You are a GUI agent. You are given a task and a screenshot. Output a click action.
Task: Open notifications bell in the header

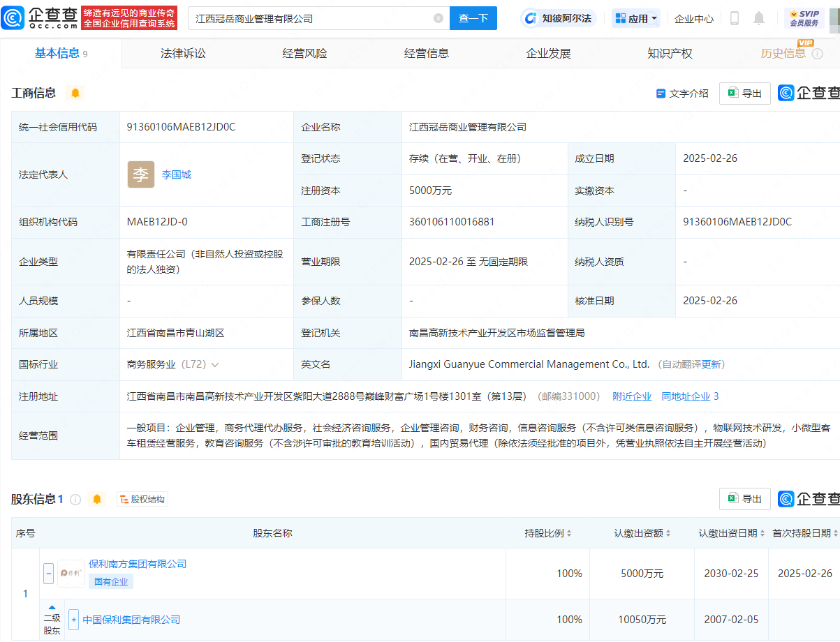(759, 18)
